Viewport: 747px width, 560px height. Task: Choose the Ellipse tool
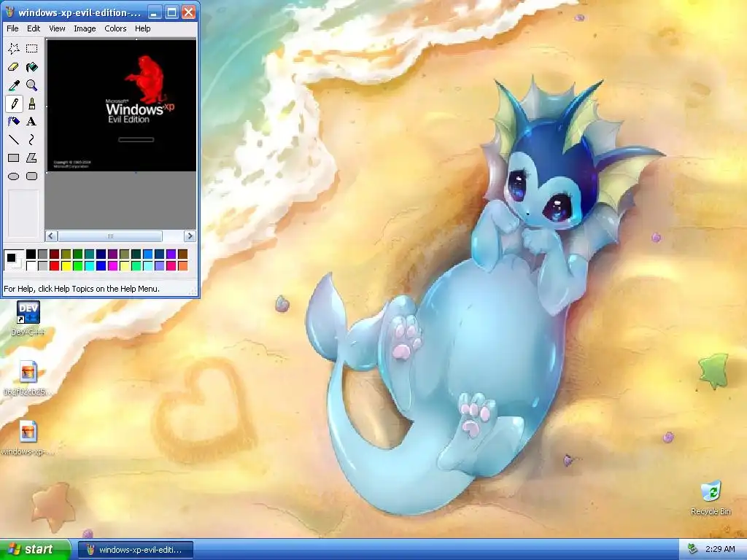(x=14, y=176)
